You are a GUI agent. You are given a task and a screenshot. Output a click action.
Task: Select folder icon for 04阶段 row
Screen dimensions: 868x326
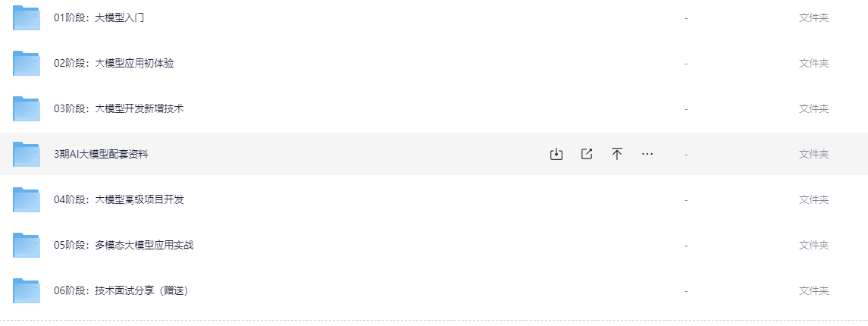27,199
